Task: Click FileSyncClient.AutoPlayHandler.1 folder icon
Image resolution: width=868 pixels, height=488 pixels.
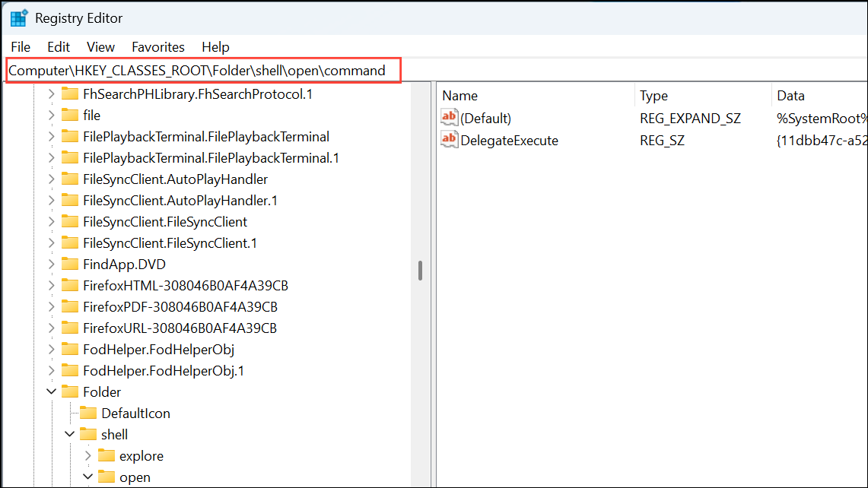Action: (70, 200)
